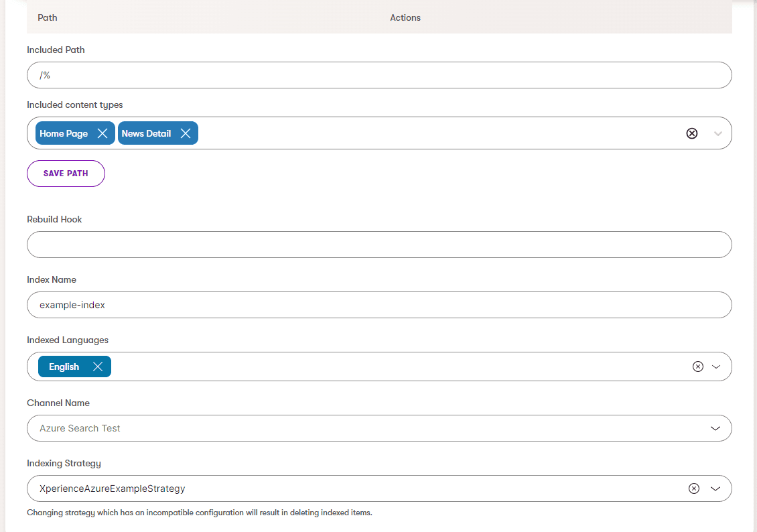
Task: Focus the Rebuild Hook input field
Action: 379,245
